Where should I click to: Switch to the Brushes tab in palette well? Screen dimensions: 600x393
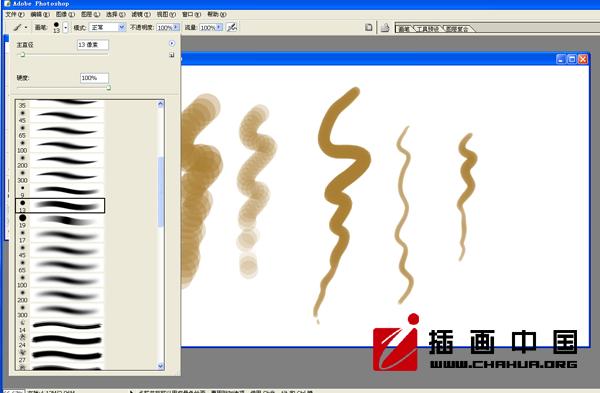(404, 29)
